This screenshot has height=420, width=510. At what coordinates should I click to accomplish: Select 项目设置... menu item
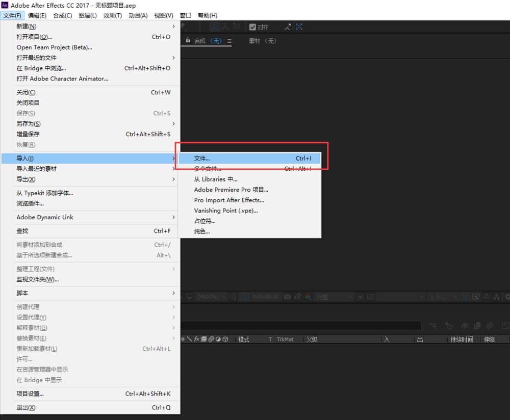(90, 393)
